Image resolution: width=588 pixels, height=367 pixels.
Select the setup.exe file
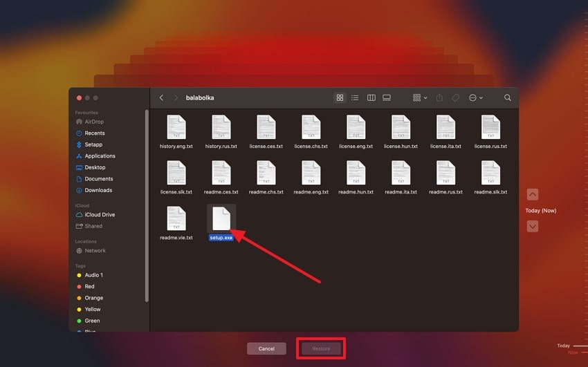point(221,223)
